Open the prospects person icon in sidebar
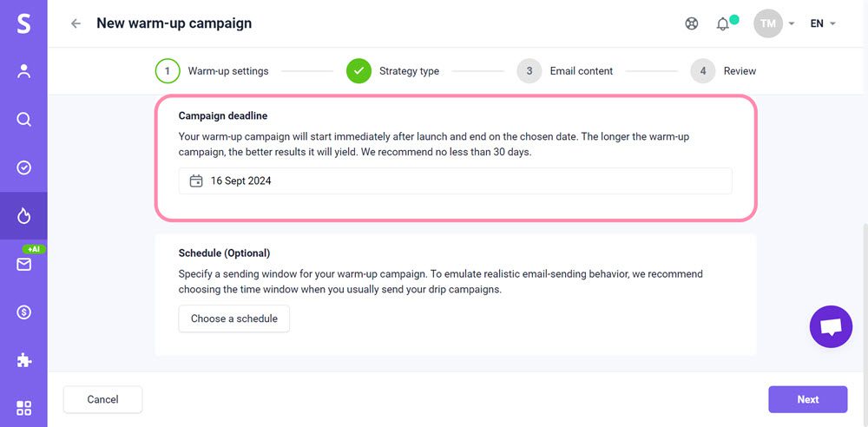 (x=23, y=71)
